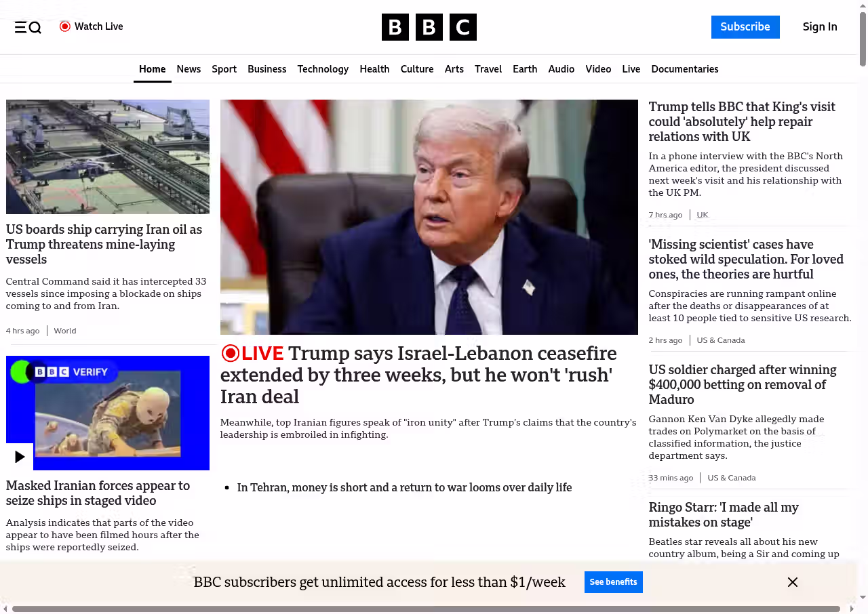Go to the Earth section
The image size is (868, 614).
pyautogui.click(x=525, y=69)
